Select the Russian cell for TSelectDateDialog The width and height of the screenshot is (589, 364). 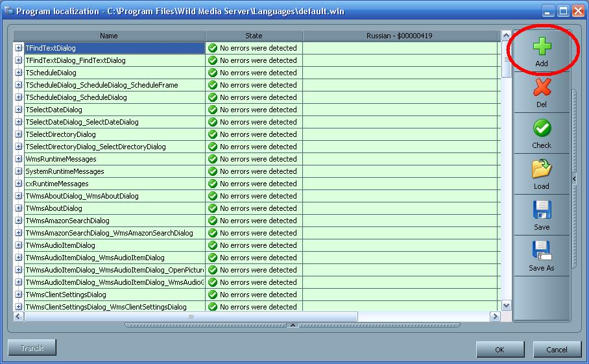pos(400,110)
